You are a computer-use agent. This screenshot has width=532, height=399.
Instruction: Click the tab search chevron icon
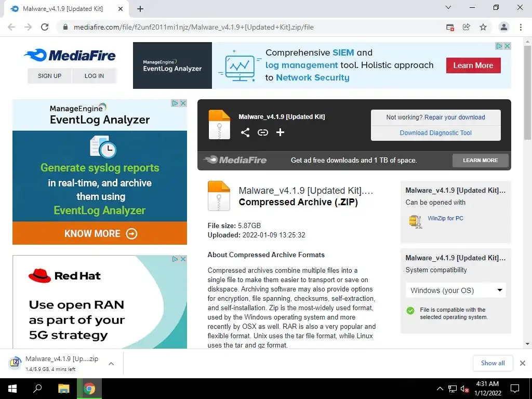448,7
